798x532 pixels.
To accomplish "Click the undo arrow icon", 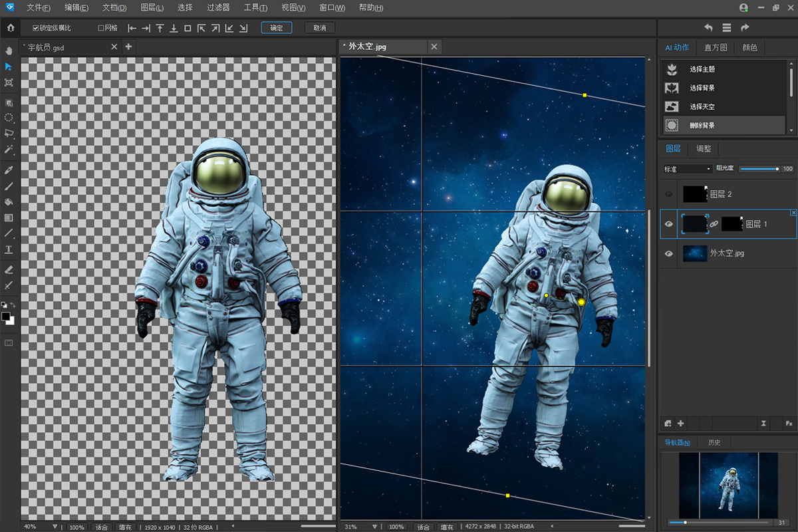I will [708, 28].
